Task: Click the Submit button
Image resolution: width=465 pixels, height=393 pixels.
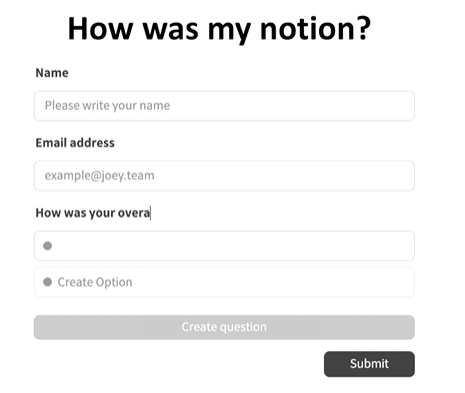Action: (x=369, y=364)
